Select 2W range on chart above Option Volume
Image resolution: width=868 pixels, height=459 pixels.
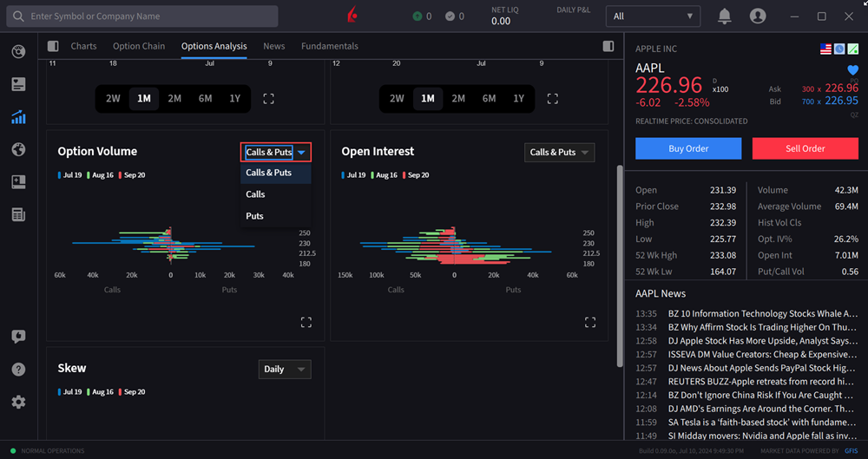click(113, 99)
